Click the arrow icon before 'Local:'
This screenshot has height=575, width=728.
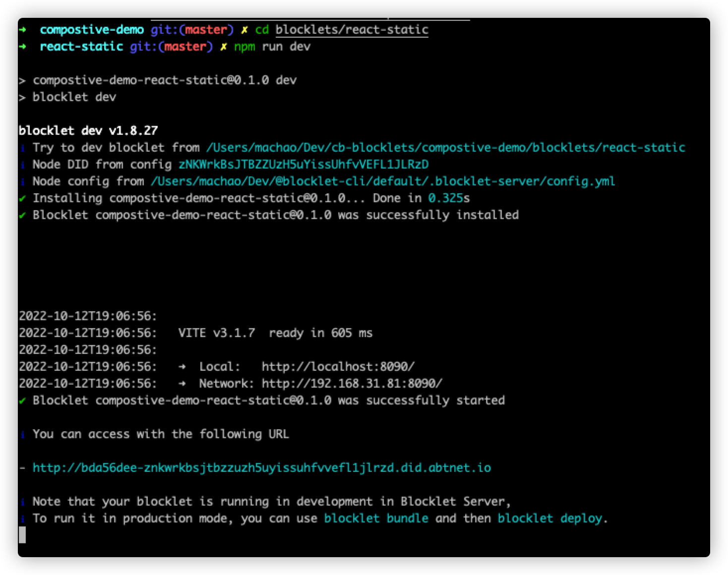point(182,367)
